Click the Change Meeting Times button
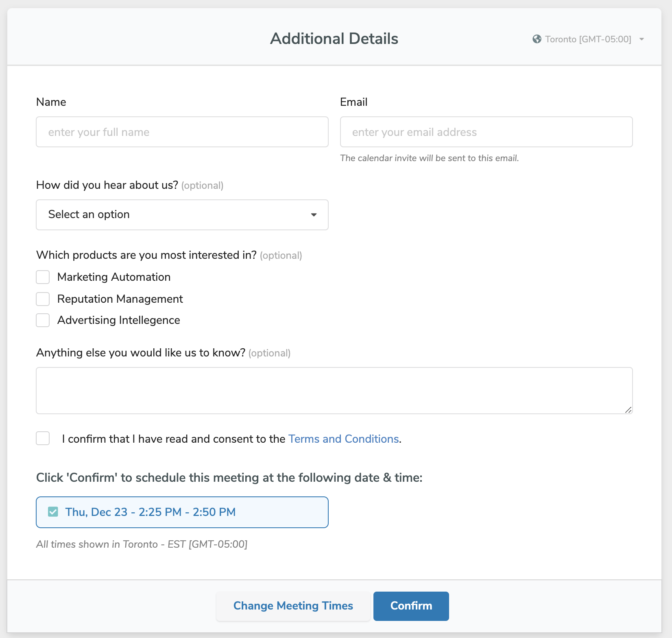 pos(293,606)
